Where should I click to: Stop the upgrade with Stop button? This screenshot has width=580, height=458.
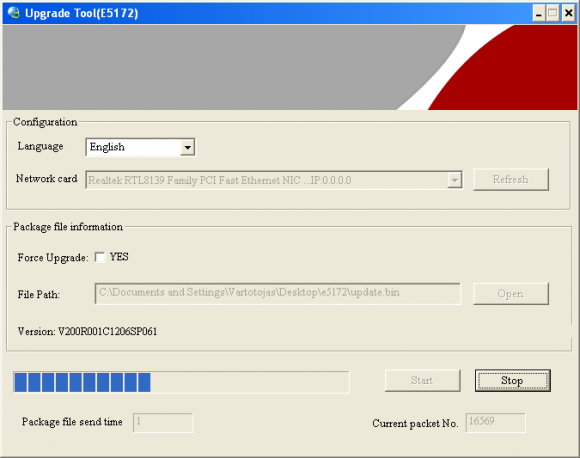tap(513, 381)
